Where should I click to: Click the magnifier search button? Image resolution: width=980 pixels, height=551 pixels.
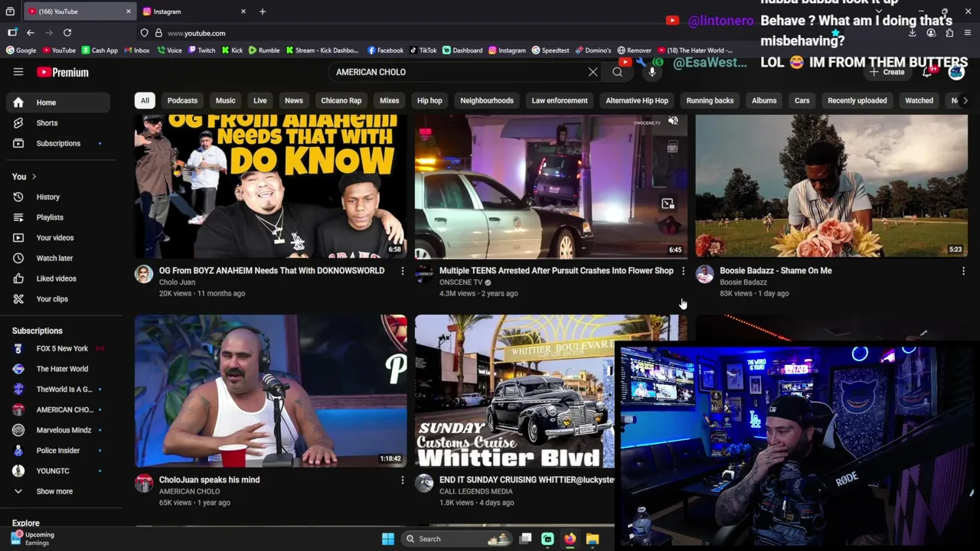tap(617, 72)
